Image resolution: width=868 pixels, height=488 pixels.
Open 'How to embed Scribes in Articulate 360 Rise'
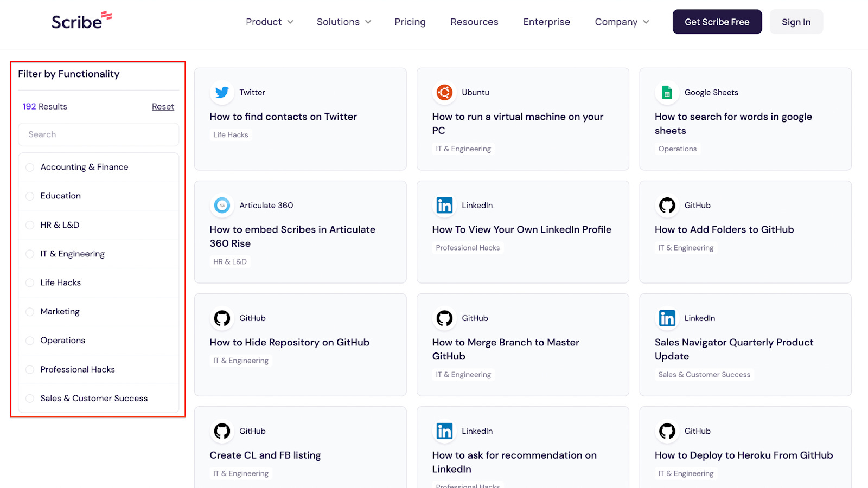[292, 236]
